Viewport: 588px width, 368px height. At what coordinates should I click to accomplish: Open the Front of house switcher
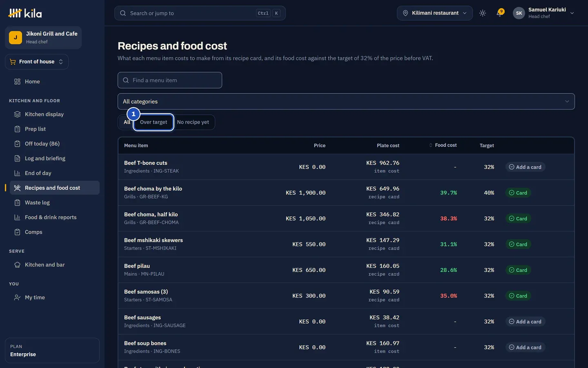[37, 62]
